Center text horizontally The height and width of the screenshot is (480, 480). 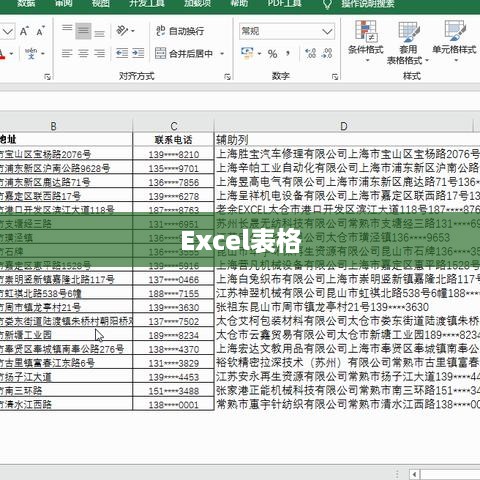pos(83,53)
